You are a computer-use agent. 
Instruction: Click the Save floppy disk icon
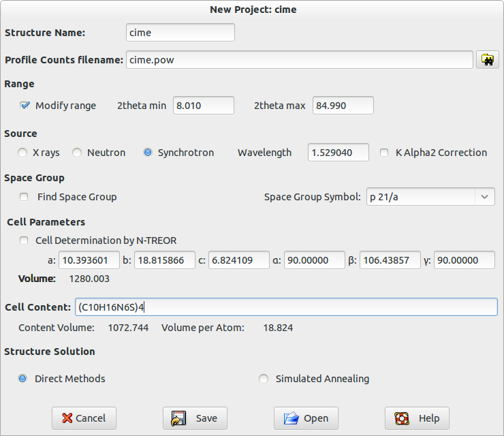[178, 418]
